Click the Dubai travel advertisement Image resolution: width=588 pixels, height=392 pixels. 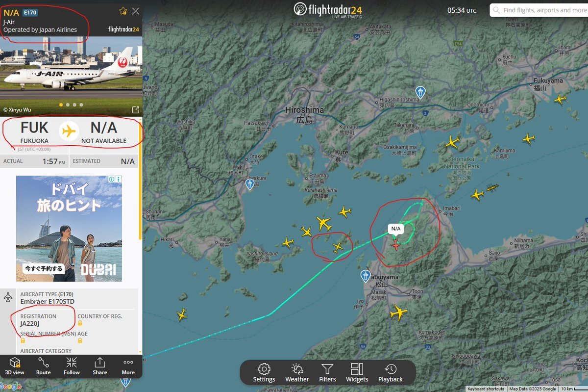coord(69,229)
